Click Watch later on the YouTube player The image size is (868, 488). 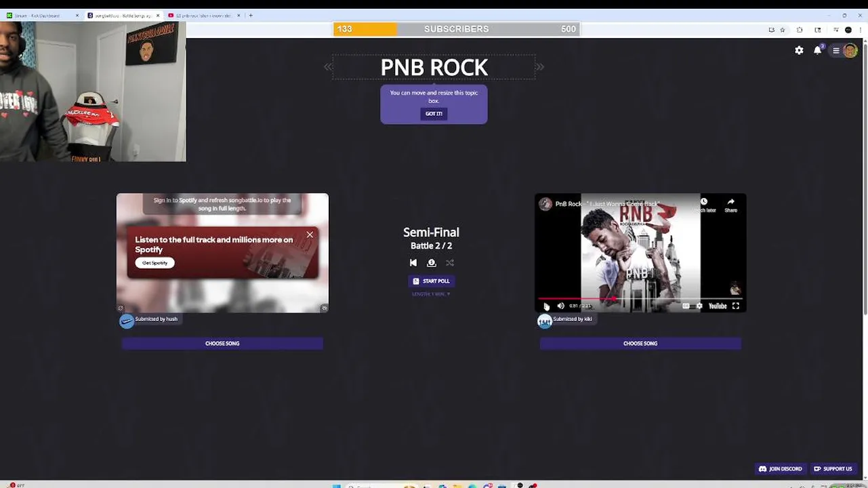click(705, 205)
